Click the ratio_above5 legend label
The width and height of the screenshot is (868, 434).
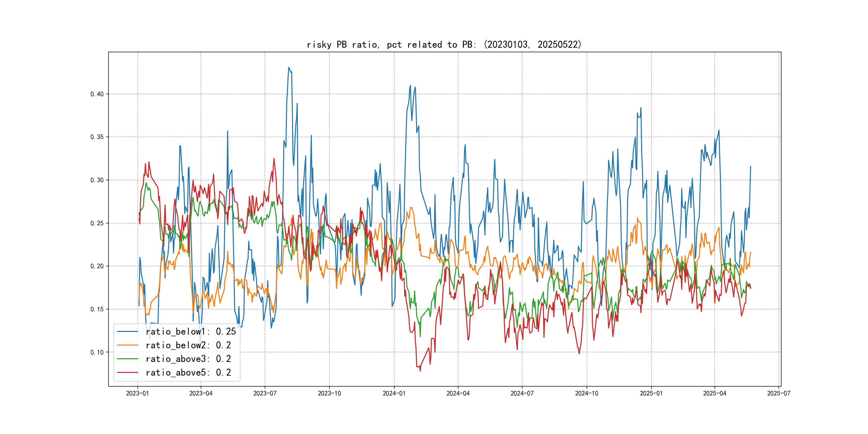[x=188, y=373]
